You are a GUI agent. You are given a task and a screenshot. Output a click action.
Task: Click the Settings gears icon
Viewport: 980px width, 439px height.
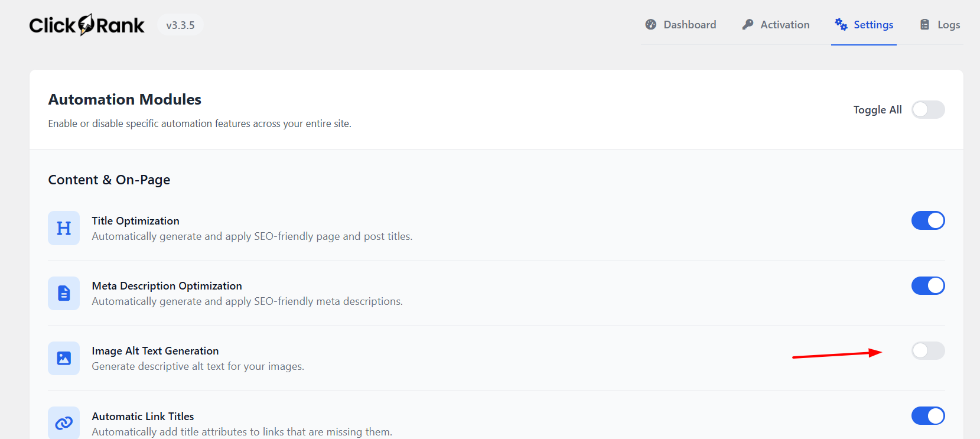841,24
